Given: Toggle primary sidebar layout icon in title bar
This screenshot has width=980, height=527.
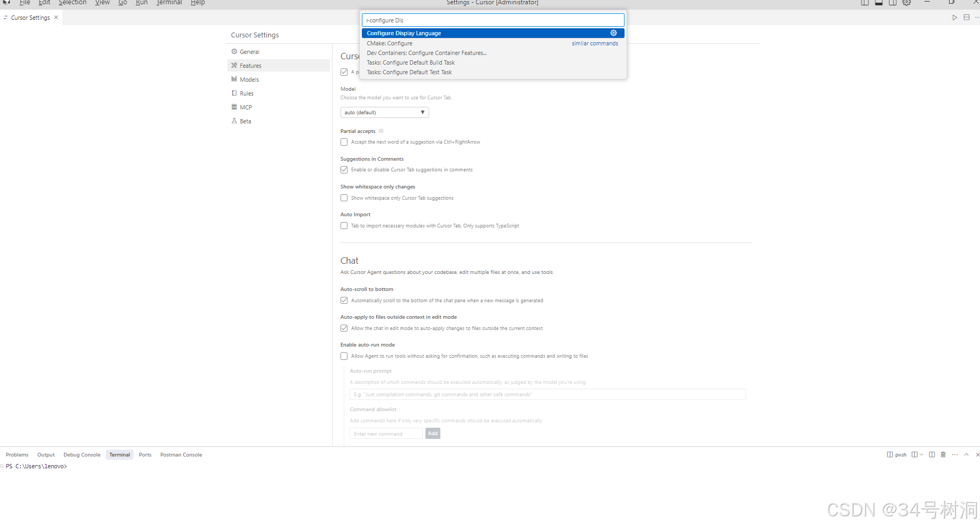Looking at the screenshot, I should (865, 3).
